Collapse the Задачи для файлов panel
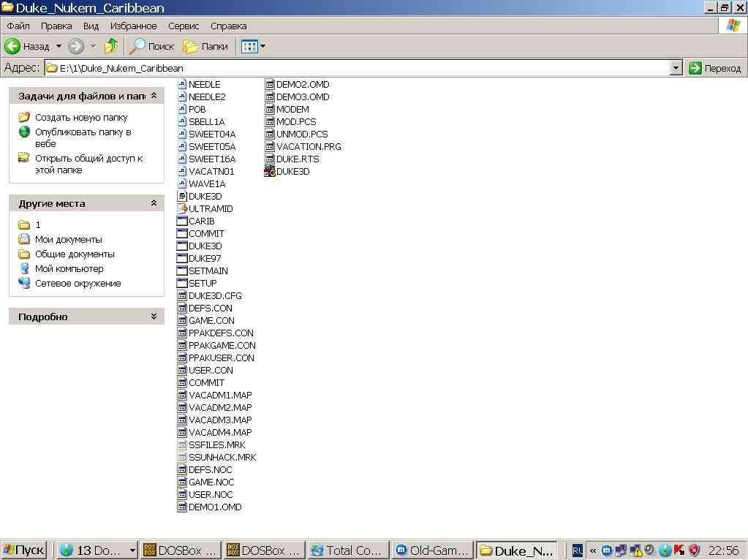748x560 pixels. 154,96
